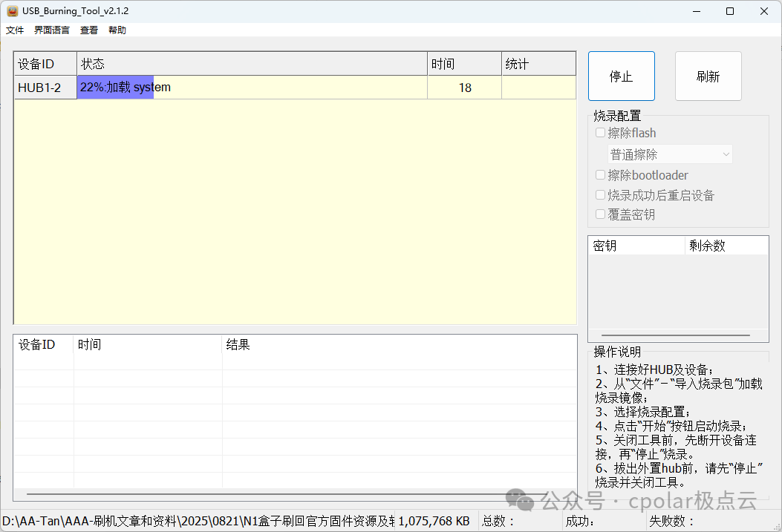The image size is (782, 532).
Task: Click the USB Burning Tool app icon in title bar
Action: tap(12, 11)
